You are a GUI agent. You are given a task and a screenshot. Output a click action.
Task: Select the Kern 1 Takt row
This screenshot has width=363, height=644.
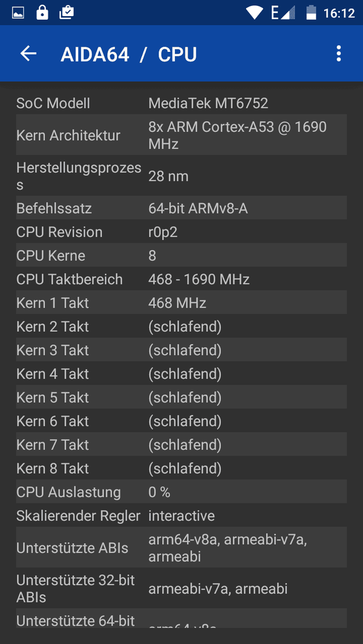point(181,303)
